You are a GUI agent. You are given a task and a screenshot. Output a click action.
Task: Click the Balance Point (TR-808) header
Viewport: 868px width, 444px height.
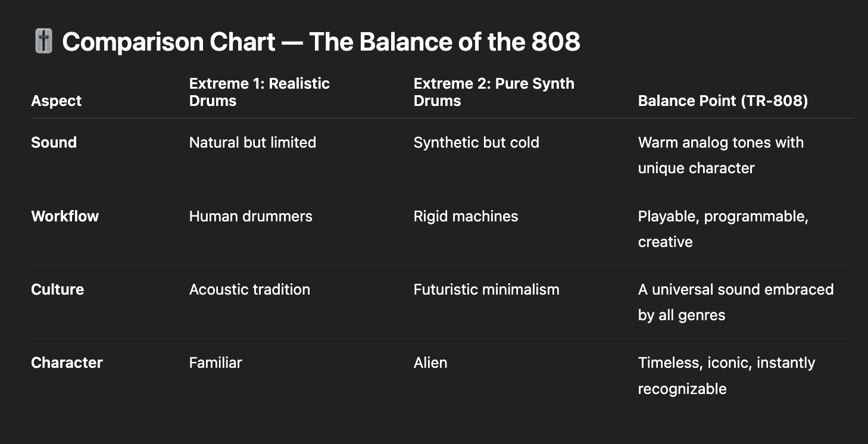(x=723, y=101)
